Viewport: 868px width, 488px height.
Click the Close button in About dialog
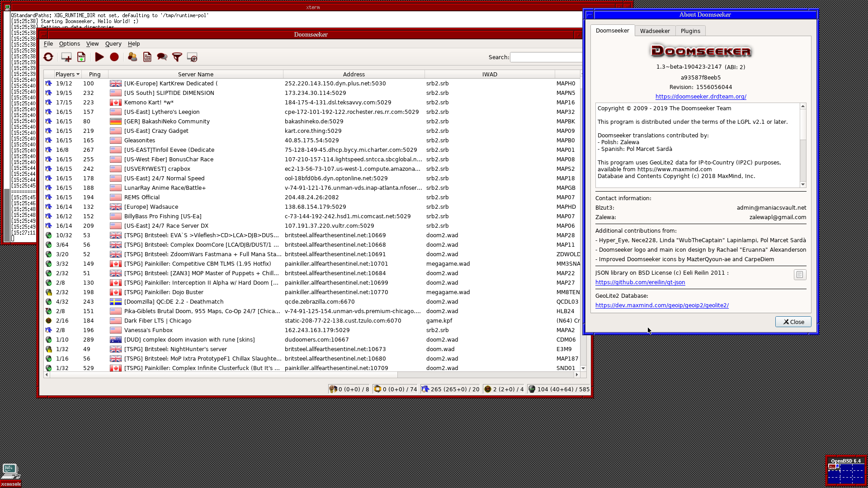click(793, 322)
